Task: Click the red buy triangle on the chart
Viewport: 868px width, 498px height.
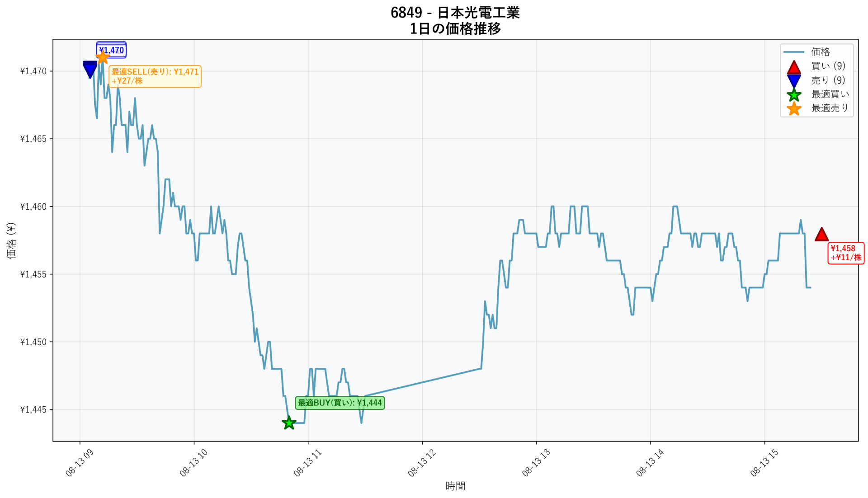Action: coord(821,234)
